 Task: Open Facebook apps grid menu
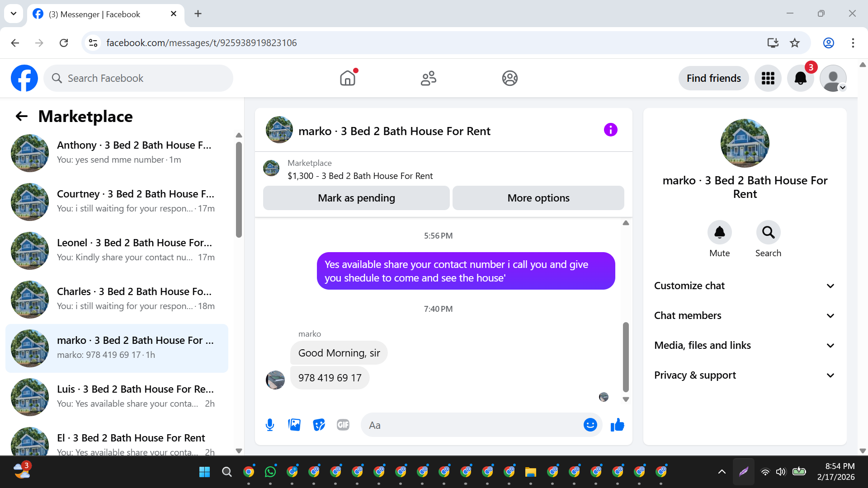tap(768, 78)
